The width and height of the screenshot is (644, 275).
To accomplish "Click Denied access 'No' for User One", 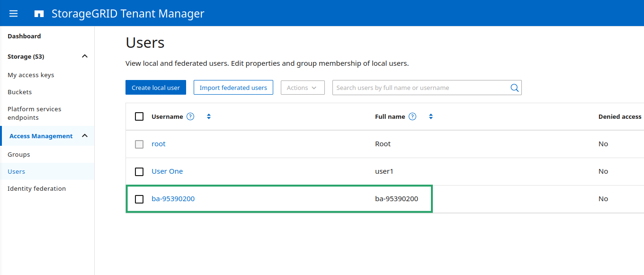I will tap(603, 171).
